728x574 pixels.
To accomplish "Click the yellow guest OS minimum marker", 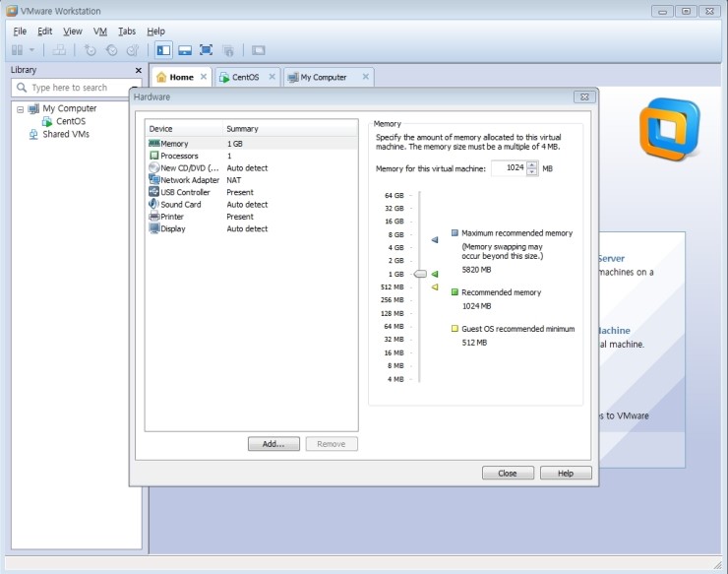I will [x=435, y=287].
